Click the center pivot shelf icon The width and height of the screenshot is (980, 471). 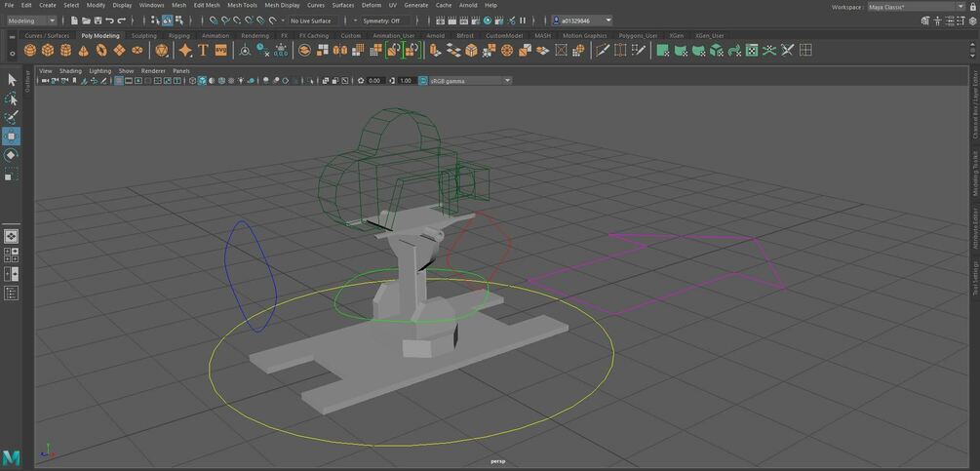(x=245, y=51)
